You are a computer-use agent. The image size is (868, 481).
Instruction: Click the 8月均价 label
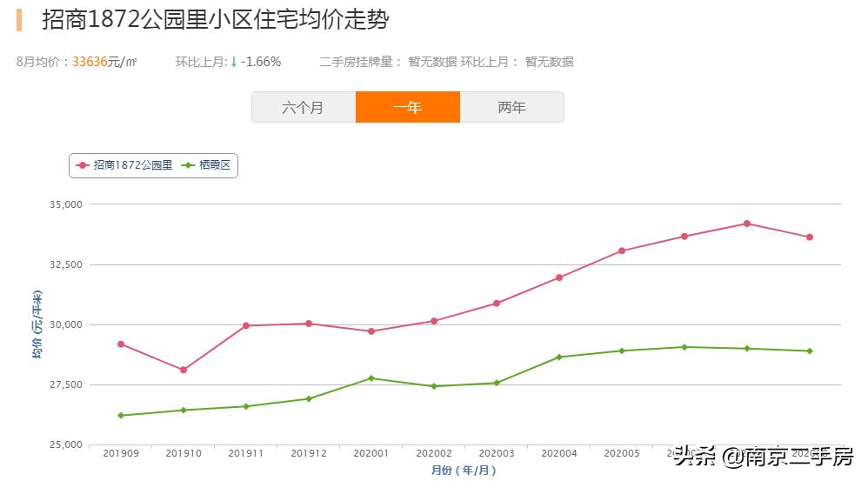[x=38, y=62]
